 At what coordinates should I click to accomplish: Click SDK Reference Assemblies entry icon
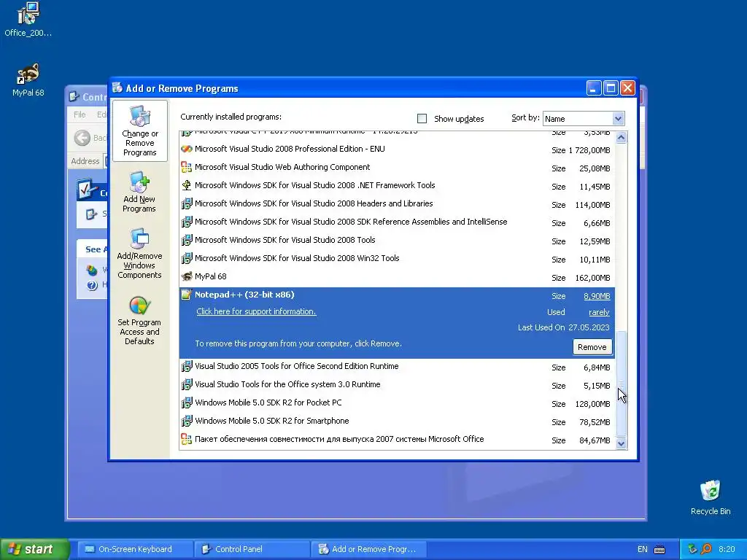[186, 222]
